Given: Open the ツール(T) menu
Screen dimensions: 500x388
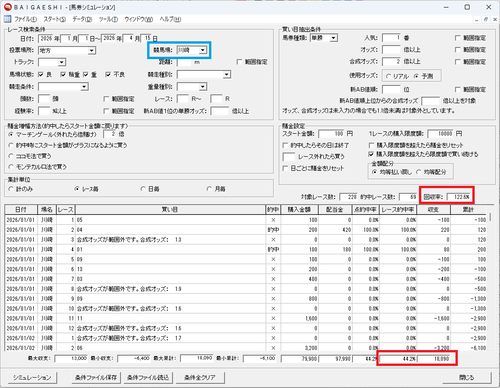Looking at the screenshot, I should 108,19.
